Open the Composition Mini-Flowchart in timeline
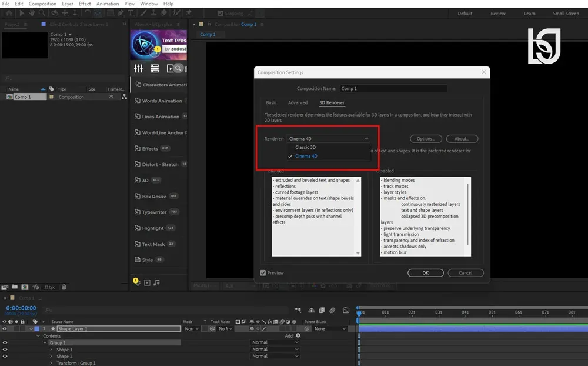Viewport: 588px width, 366px height. tap(298, 310)
